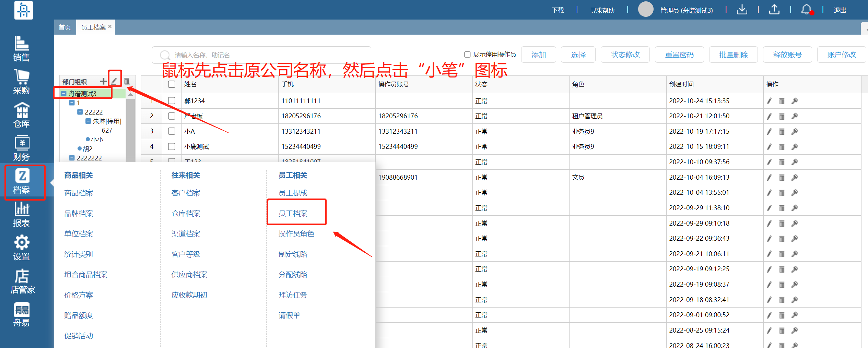The width and height of the screenshot is (868, 348).
Task: Toggle the select-all checkbox in table header
Action: pyautogui.click(x=172, y=84)
